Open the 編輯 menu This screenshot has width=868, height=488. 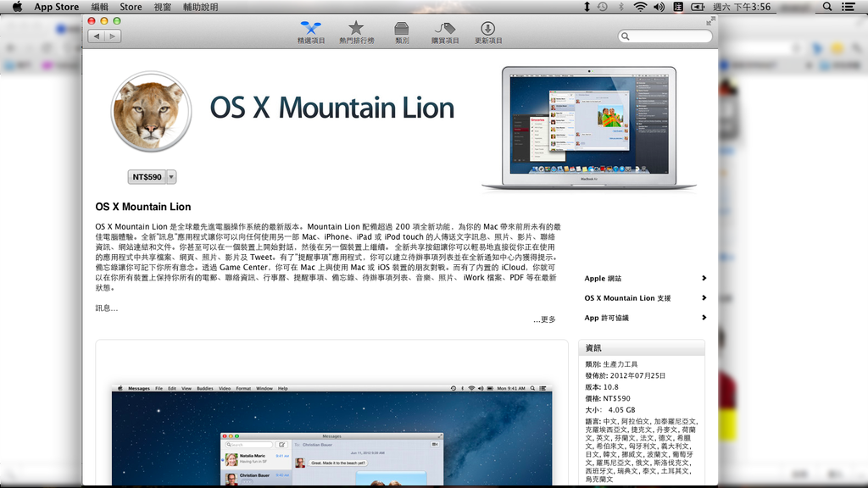tap(100, 7)
